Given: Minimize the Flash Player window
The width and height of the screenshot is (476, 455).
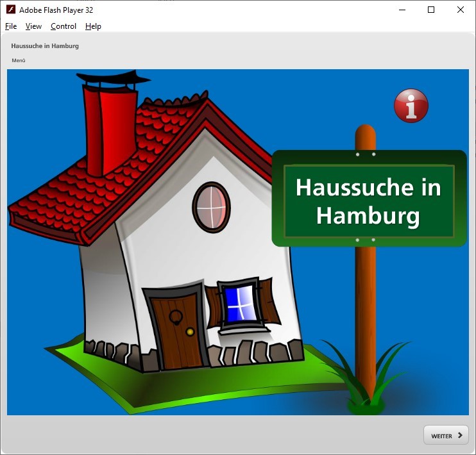Looking at the screenshot, I should point(402,10).
